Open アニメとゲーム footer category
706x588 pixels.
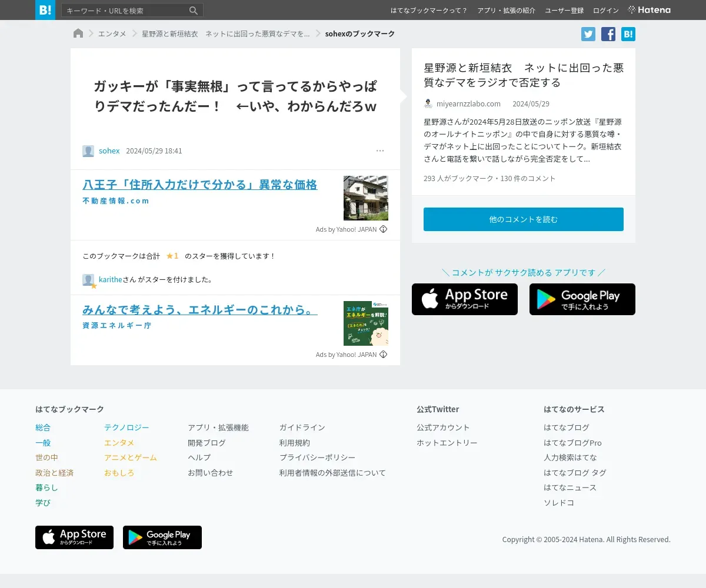pyautogui.click(x=131, y=457)
